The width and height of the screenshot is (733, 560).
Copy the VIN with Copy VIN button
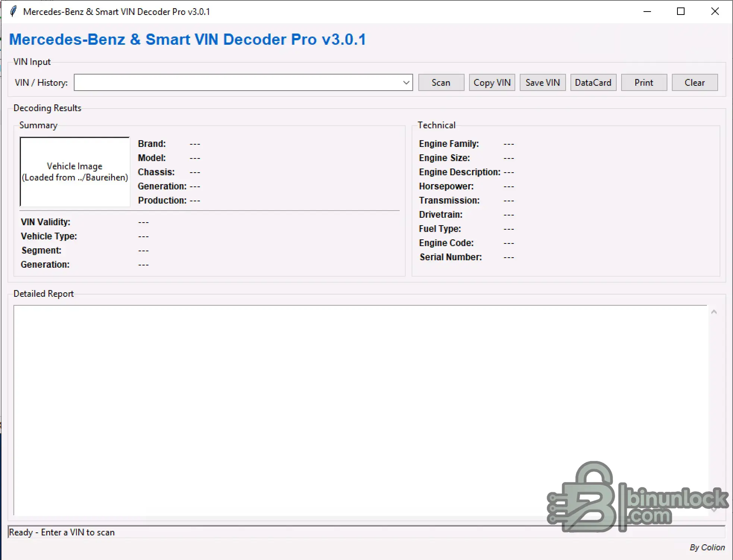(x=492, y=82)
